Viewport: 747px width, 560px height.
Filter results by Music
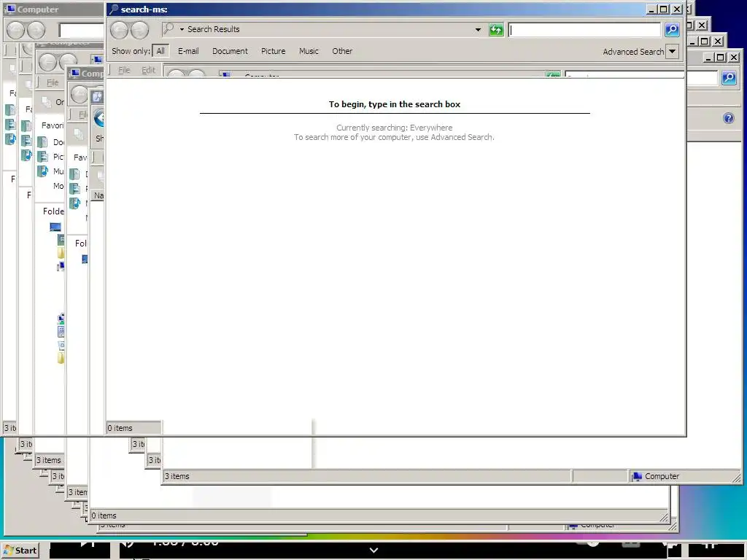[309, 51]
